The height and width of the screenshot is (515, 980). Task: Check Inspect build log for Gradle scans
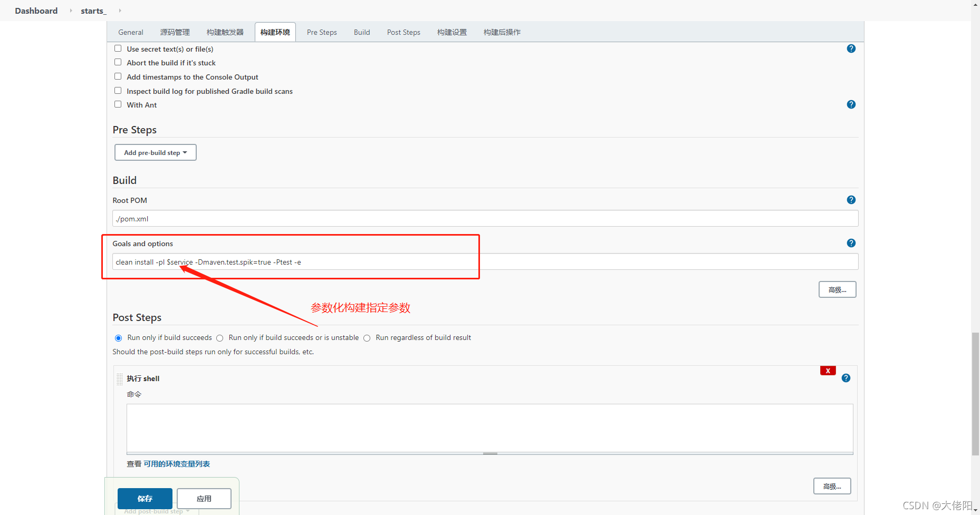(118, 91)
